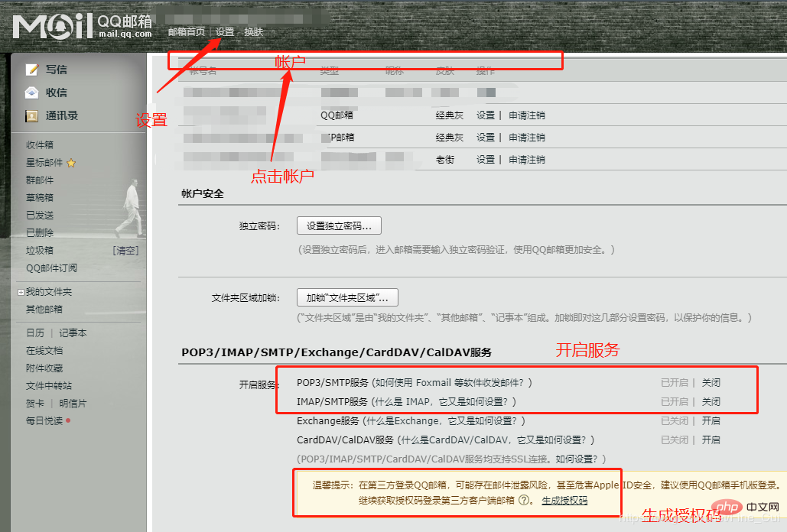The image size is (787, 532).
Task: 关闭 the POP3/SMTP service
Action: pos(711,381)
